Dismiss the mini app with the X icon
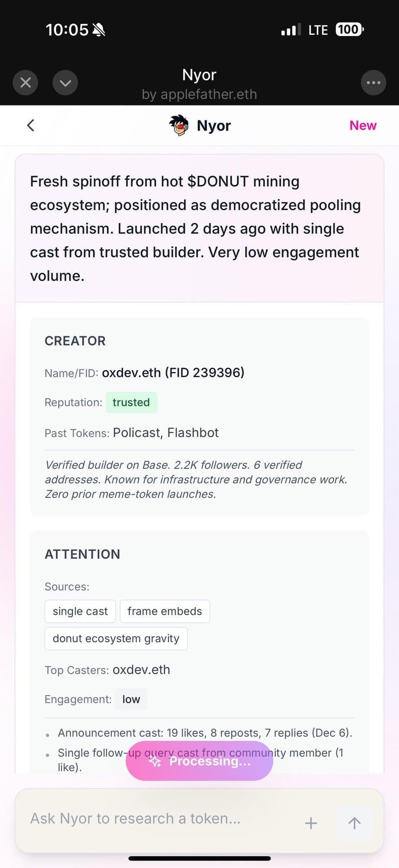The image size is (399, 868). point(25,82)
